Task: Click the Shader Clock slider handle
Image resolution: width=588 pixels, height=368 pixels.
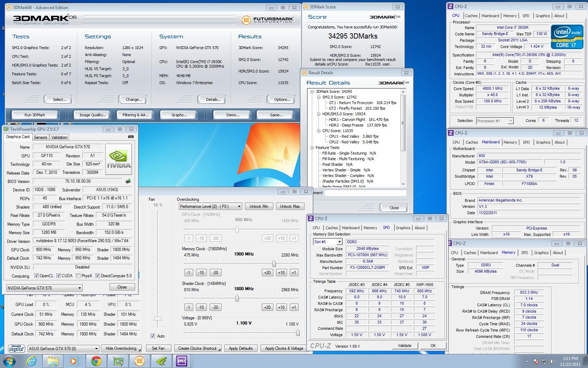Action: pyautogui.click(x=237, y=299)
